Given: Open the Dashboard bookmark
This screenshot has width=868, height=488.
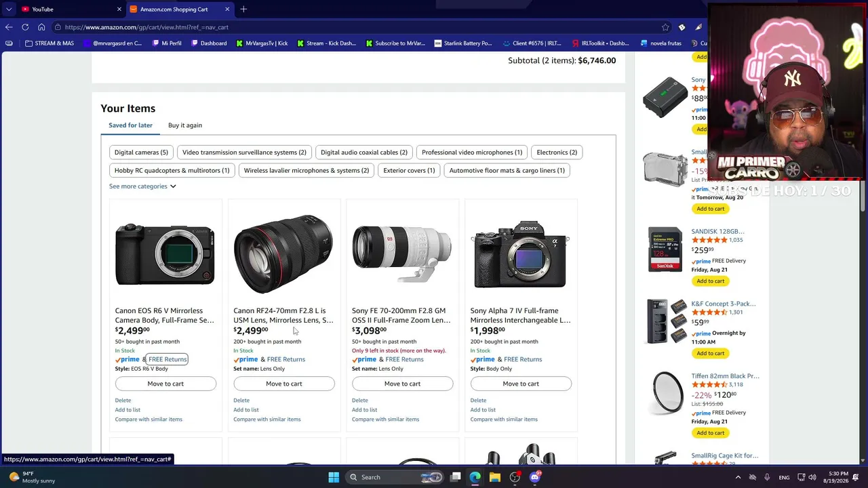Looking at the screenshot, I should pyautogui.click(x=209, y=43).
